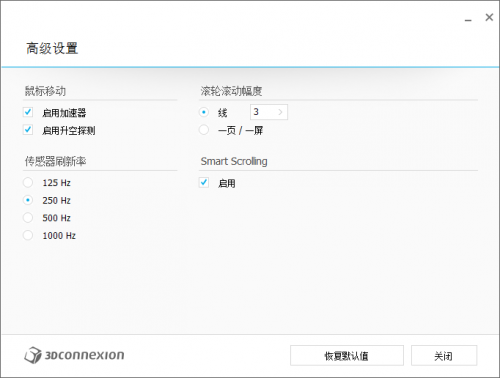The width and height of the screenshot is (500, 378).
Task: Open the scroll lines value dropdown
Action: pos(269,112)
